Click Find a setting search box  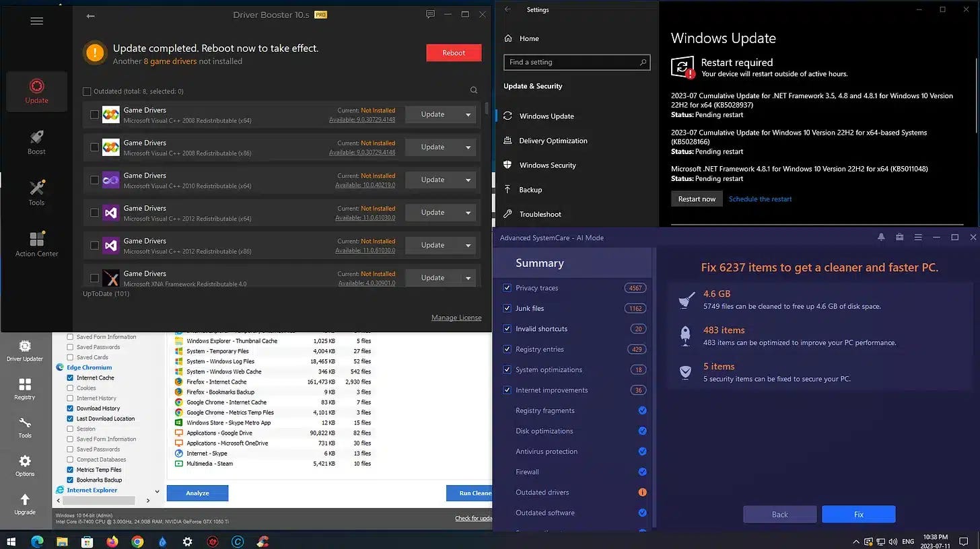(577, 62)
